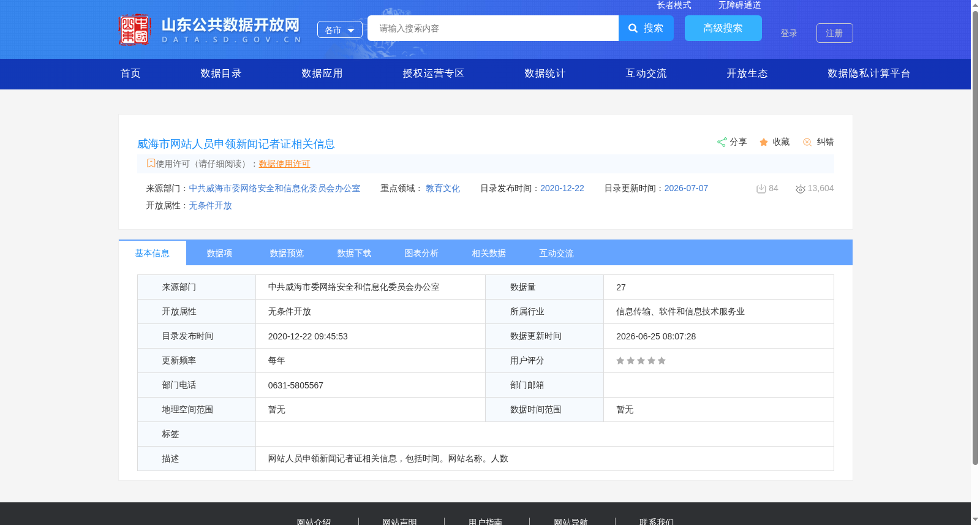The width and height of the screenshot is (980, 525).
Task: Open 数据统计 in the navigation bar
Action: [x=545, y=74]
